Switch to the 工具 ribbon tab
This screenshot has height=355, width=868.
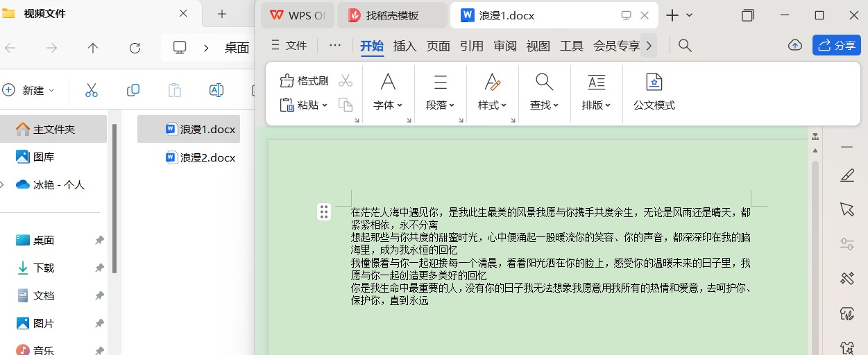572,46
